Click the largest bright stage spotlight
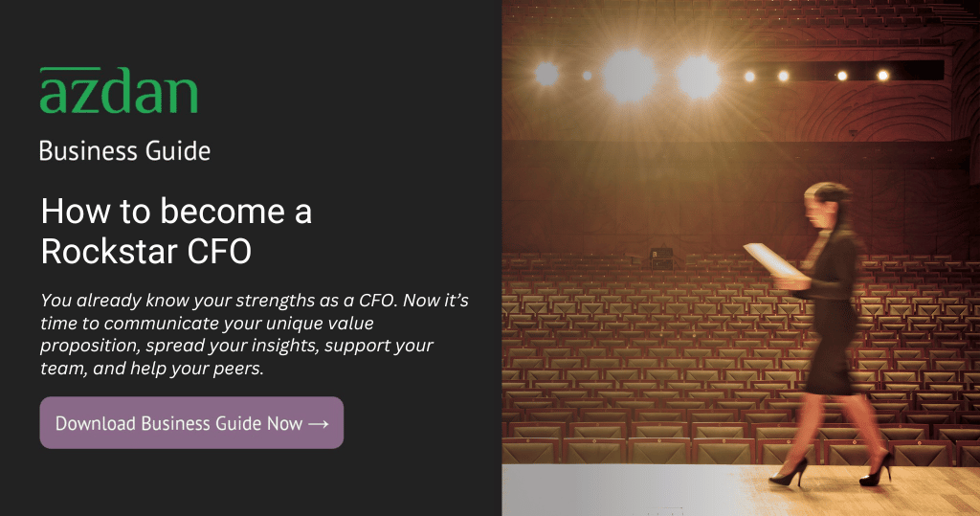The width and height of the screenshot is (980, 516). tap(627, 75)
